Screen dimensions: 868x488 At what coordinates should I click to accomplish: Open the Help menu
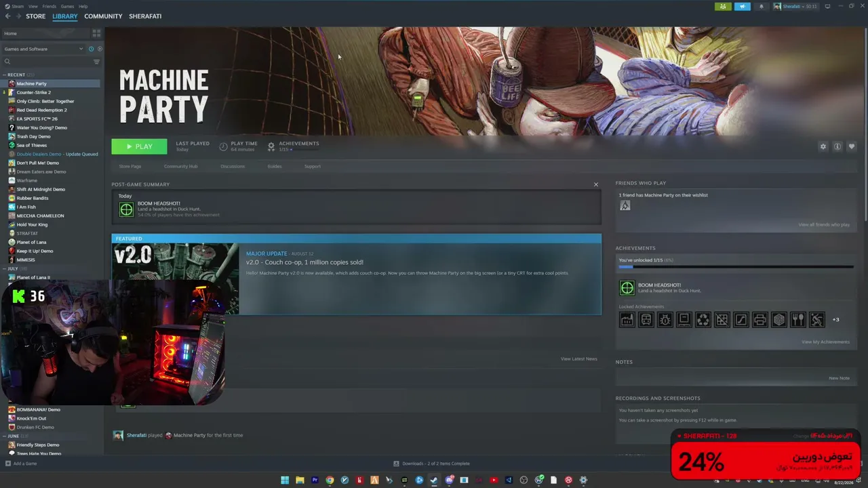click(x=83, y=6)
